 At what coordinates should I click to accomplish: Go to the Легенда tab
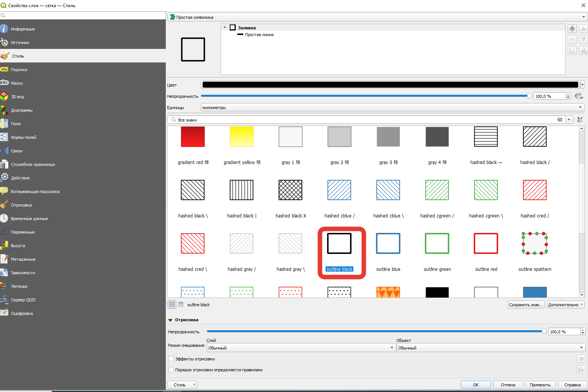click(x=19, y=286)
